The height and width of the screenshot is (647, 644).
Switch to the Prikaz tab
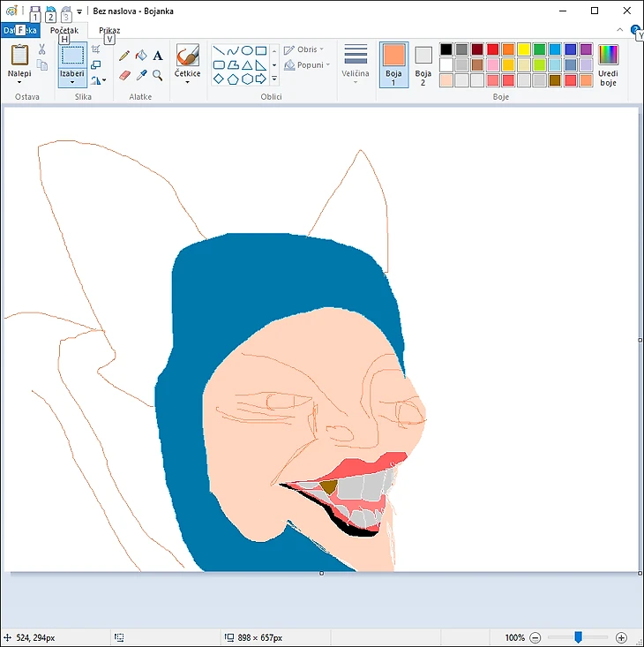tap(109, 31)
